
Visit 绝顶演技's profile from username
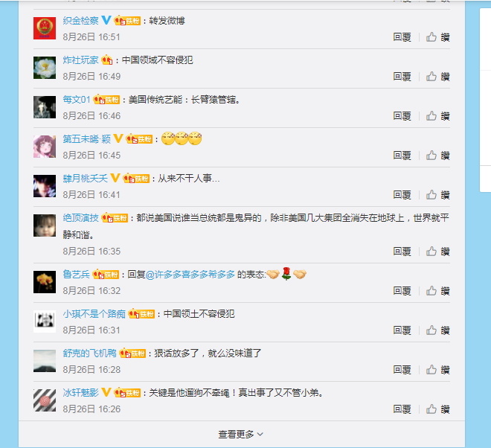(81, 218)
